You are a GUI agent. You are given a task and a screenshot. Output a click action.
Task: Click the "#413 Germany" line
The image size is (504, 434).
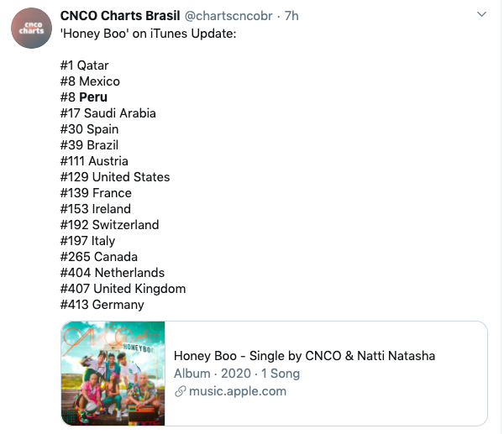pos(102,305)
